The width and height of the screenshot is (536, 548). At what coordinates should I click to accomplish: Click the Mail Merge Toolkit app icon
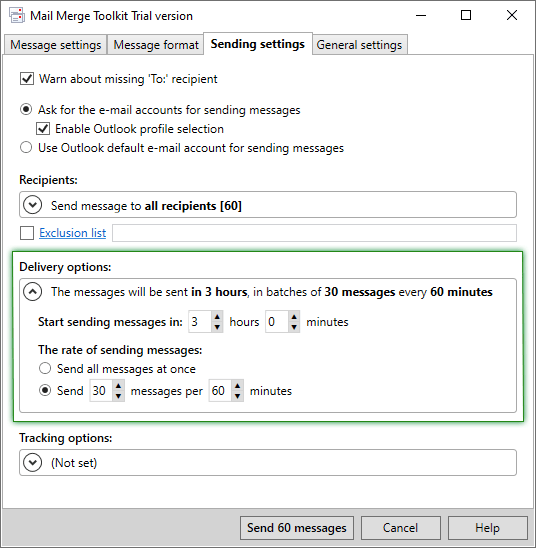coord(17,16)
